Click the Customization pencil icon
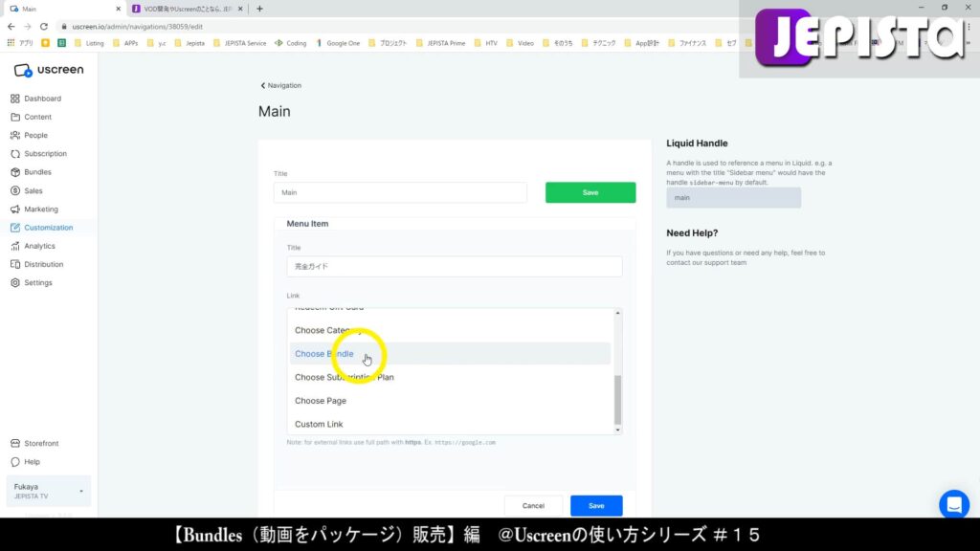This screenshot has height=551, width=980. [x=15, y=228]
